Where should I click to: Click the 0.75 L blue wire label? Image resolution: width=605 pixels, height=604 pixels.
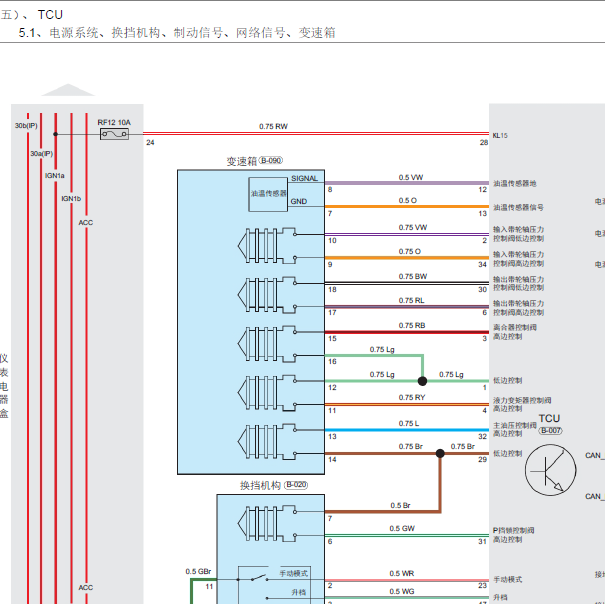point(409,423)
